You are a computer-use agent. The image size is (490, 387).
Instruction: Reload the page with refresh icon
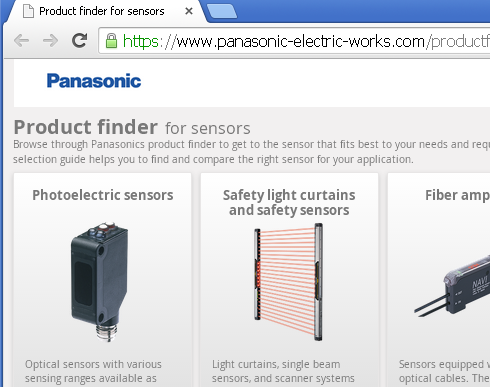click(79, 41)
